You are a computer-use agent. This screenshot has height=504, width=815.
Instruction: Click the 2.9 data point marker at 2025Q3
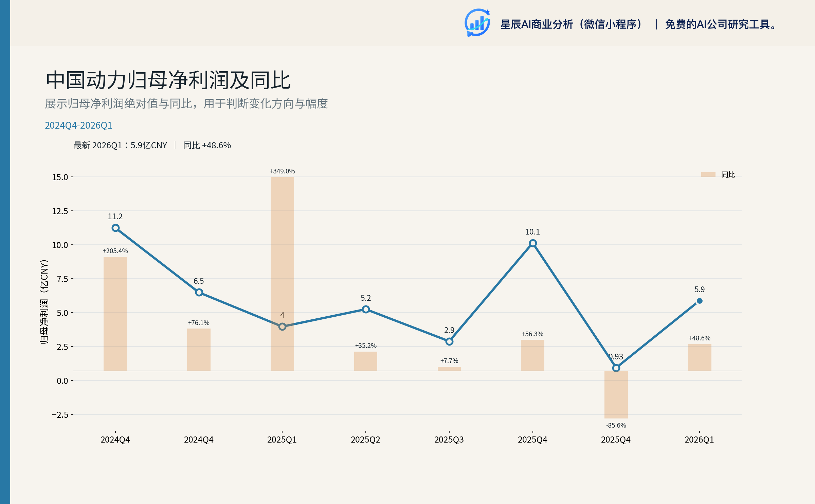[x=449, y=341]
